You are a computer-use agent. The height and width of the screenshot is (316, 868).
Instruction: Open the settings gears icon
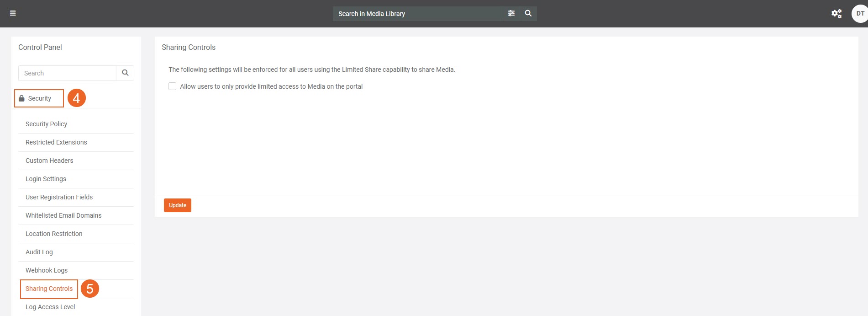pos(836,13)
